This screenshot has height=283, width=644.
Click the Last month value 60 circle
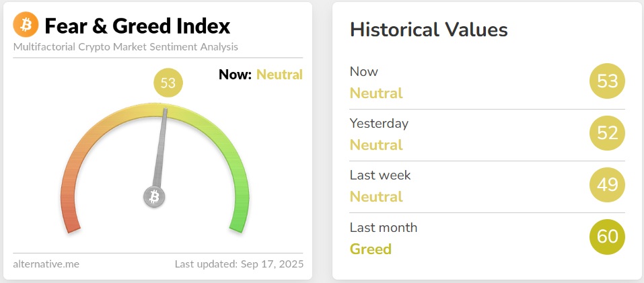[x=607, y=237]
